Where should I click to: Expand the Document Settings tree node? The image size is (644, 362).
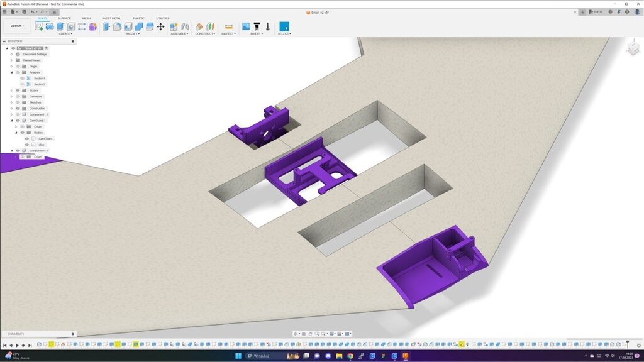click(11, 54)
